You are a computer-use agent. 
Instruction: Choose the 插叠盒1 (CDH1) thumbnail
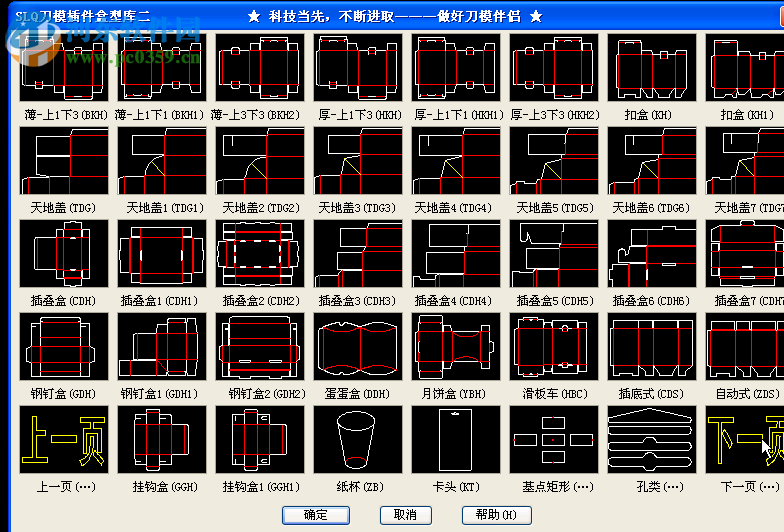[162, 254]
